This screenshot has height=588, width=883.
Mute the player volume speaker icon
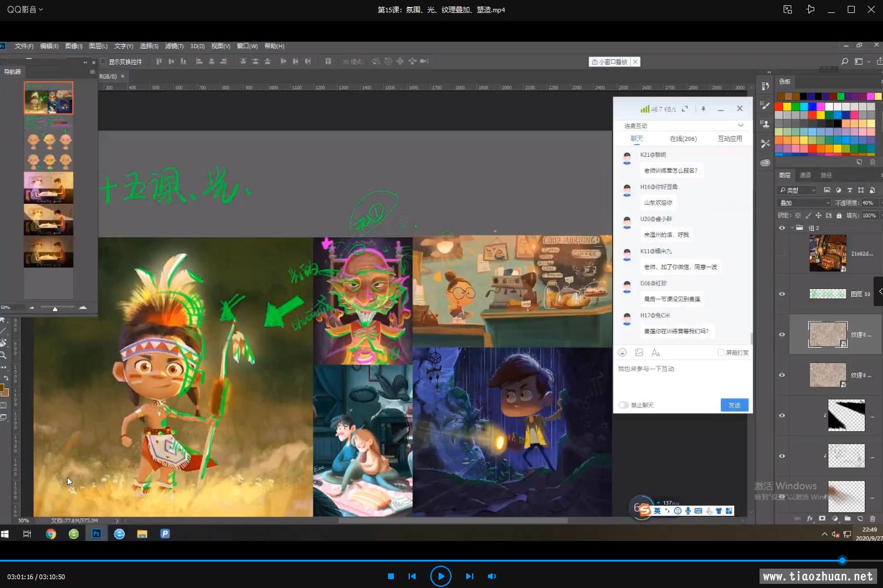point(492,576)
